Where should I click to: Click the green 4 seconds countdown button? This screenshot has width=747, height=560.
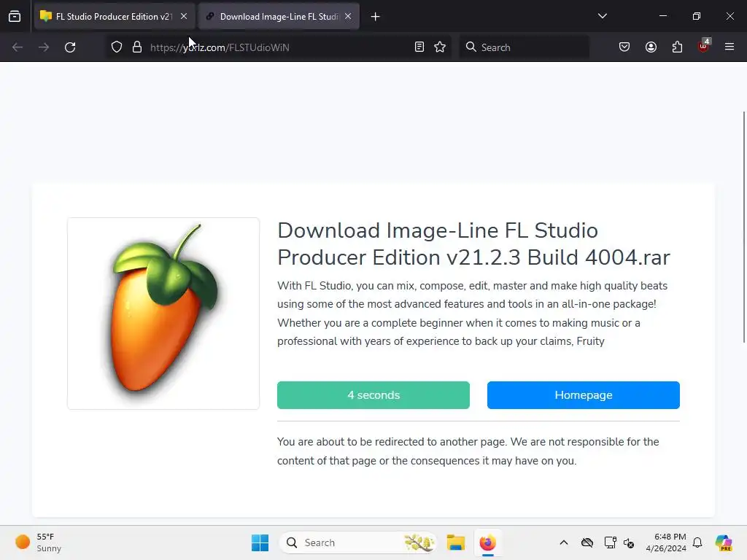pyautogui.click(x=373, y=395)
